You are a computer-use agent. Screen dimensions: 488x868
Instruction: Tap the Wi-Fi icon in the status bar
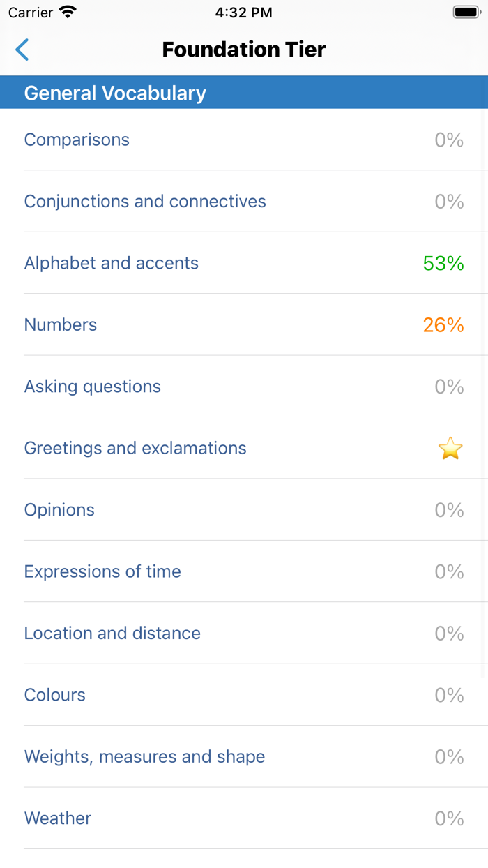click(66, 11)
